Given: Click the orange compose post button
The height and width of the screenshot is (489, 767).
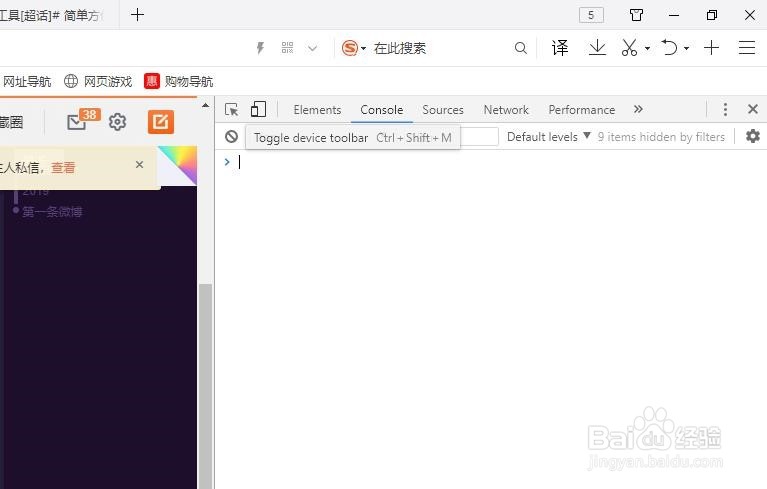Looking at the screenshot, I should 161,122.
